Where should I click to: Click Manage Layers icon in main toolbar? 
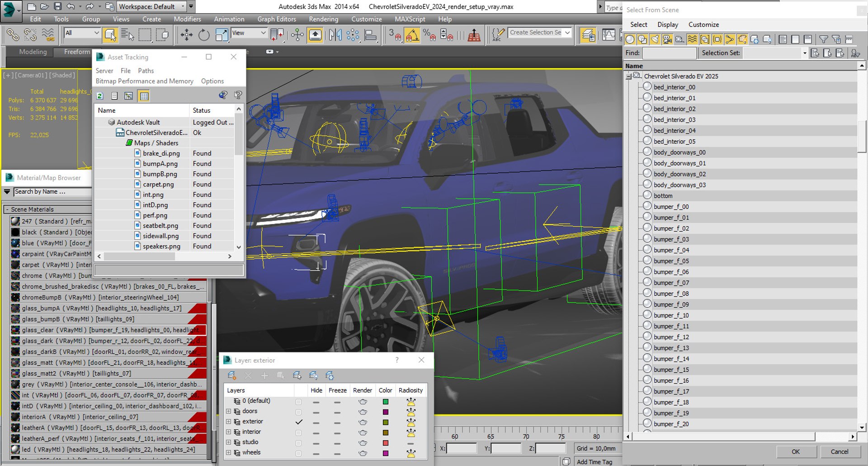[x=588, y=35]
